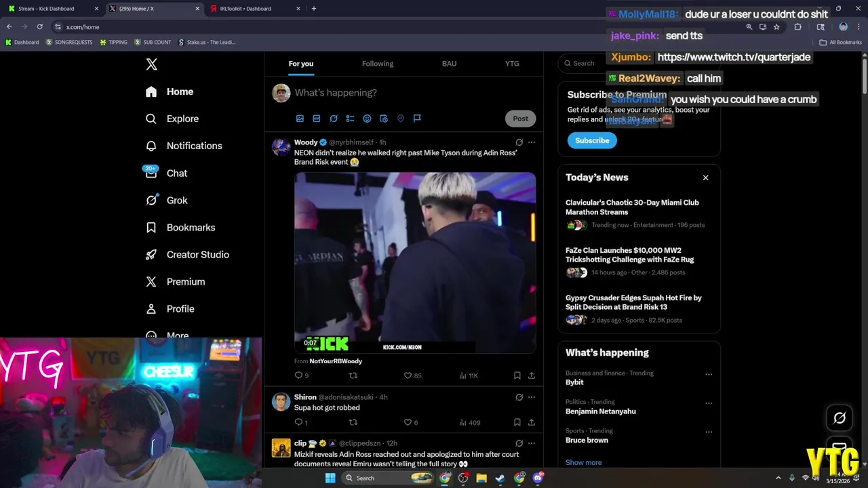Image resolution: width=868 pixels, height=488 pixels.
Task: Open Clavicular's Miami Club Marathon news story
Action: pos(639,214)
